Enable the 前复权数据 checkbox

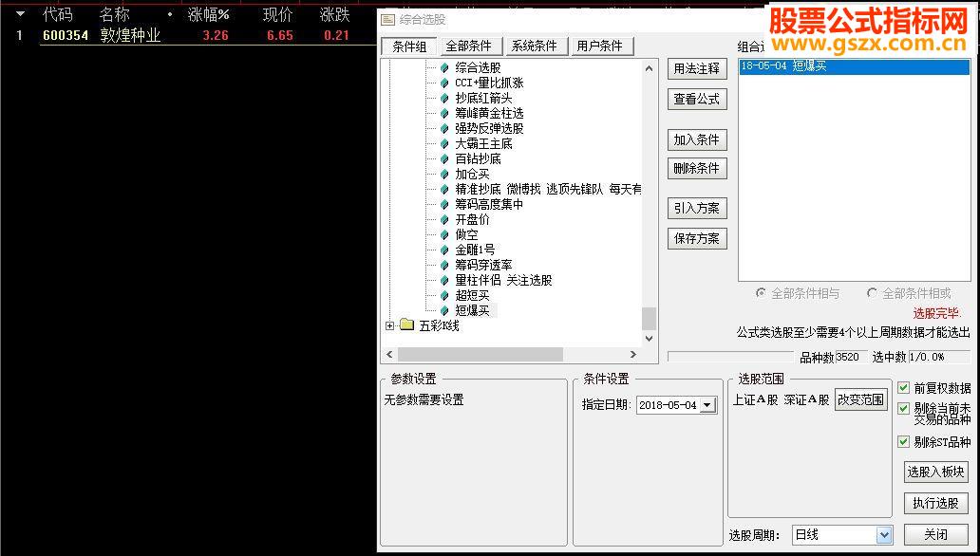(903, 388)
